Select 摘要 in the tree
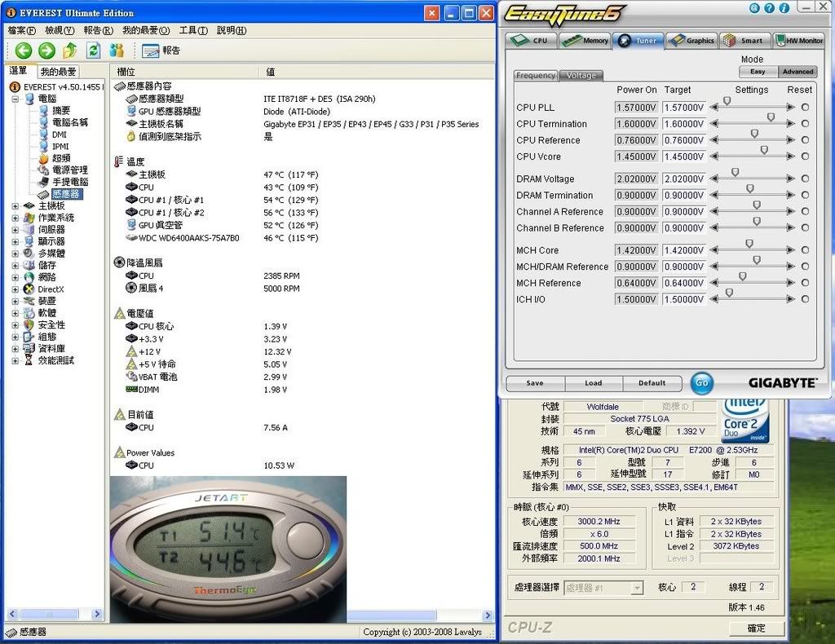 pyautogui.click(x=60, y=111)
